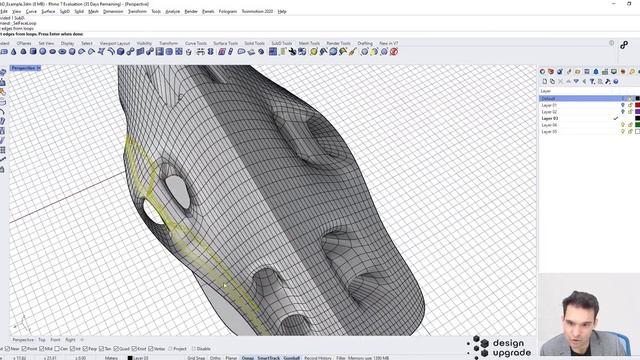Viewport: 640px width, 360px height.
Task: Click the Layers panel hammer Tools icon
Action: (x=608, y=82)
